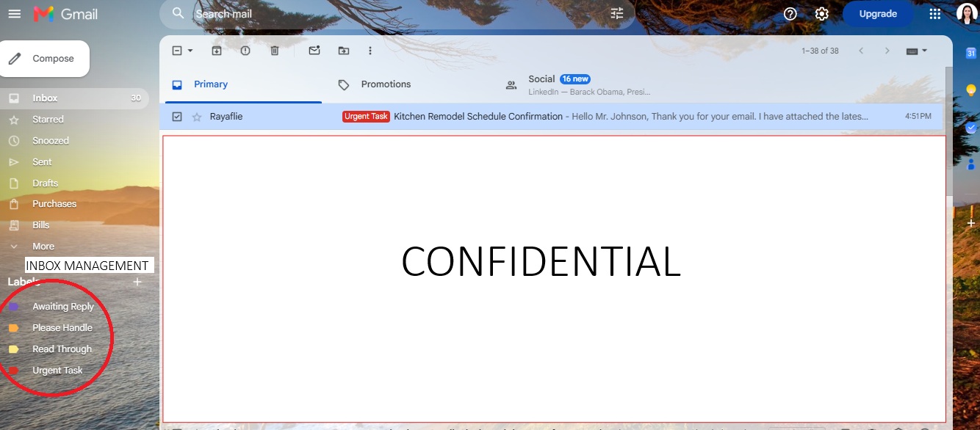Click the 1–38 of 38 page count

tap(820, 51)
